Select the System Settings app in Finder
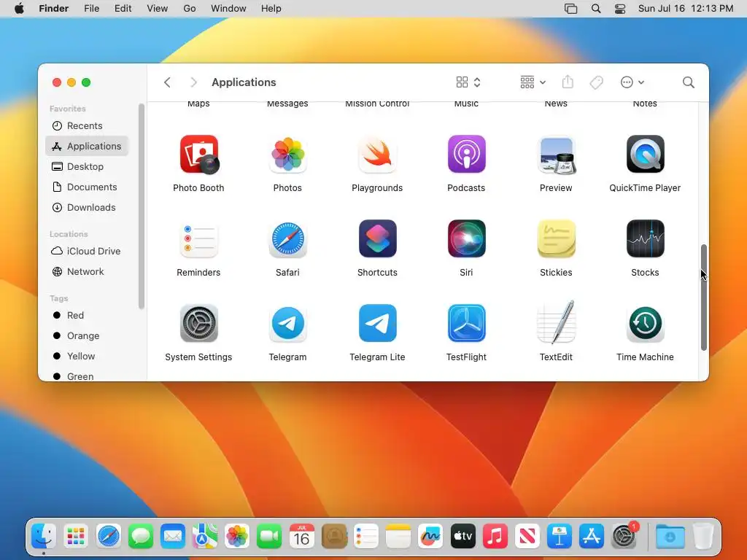 [199, 324]
